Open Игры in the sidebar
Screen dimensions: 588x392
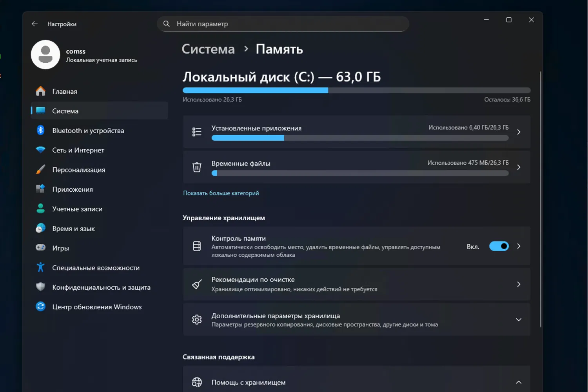coord(100,248)
